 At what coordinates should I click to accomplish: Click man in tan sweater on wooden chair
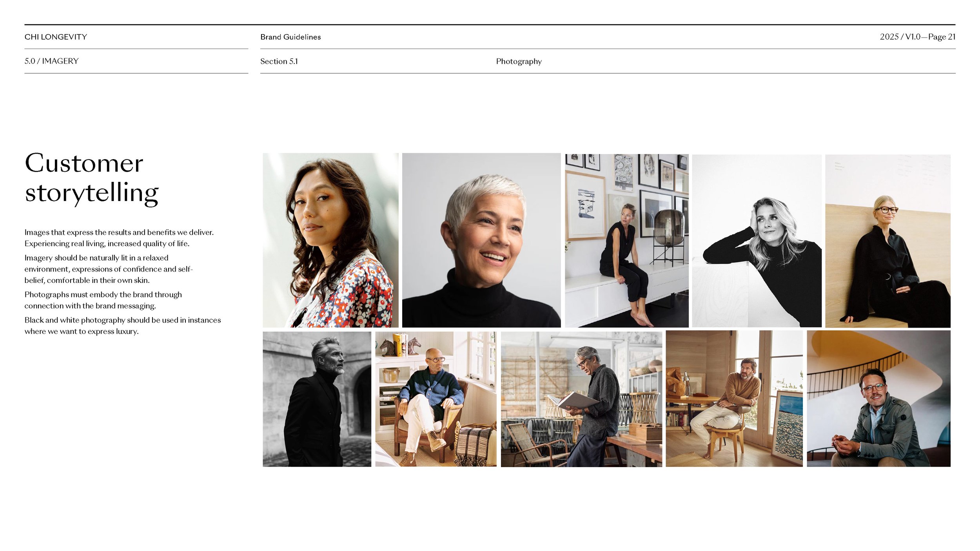point(734,398)
